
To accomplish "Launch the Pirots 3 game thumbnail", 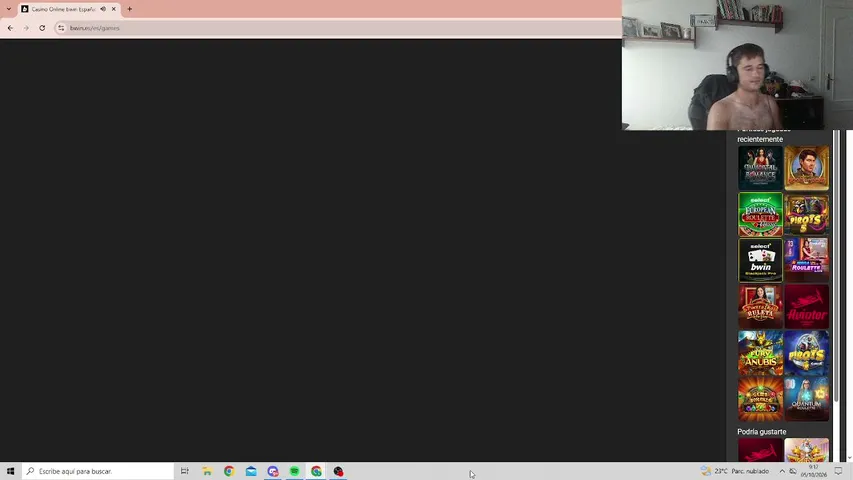I will tap(806, 214).
